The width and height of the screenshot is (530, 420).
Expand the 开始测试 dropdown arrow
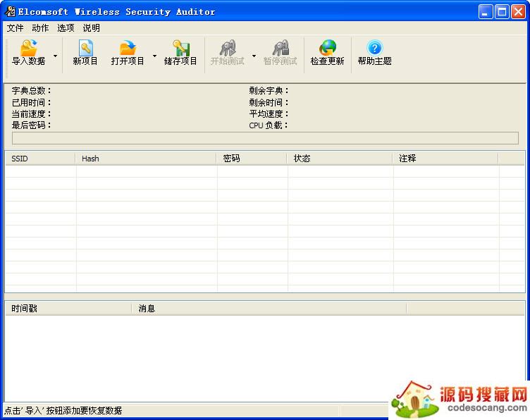254,55
